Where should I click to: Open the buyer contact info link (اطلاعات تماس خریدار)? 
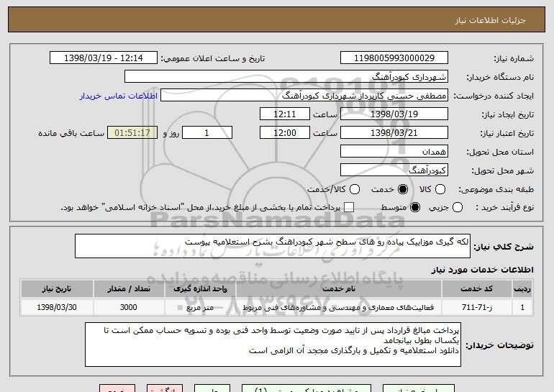[x=119, y=96]
